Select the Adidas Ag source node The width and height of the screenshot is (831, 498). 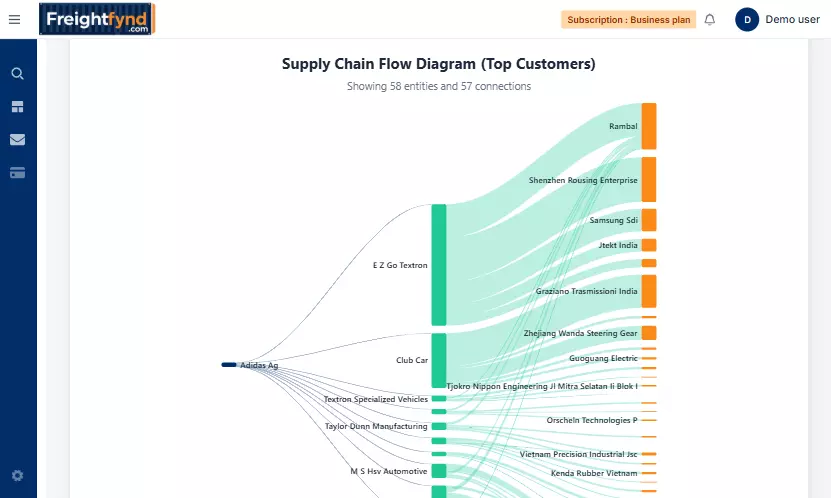coord(229,365)
